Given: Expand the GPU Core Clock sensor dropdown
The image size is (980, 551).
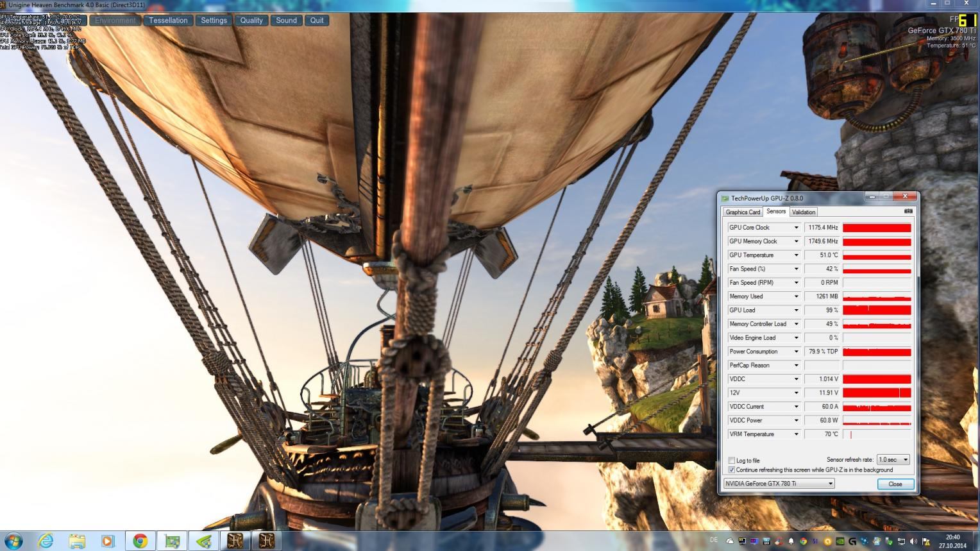Looking at the screenshot, I should (x=796, y=228).
